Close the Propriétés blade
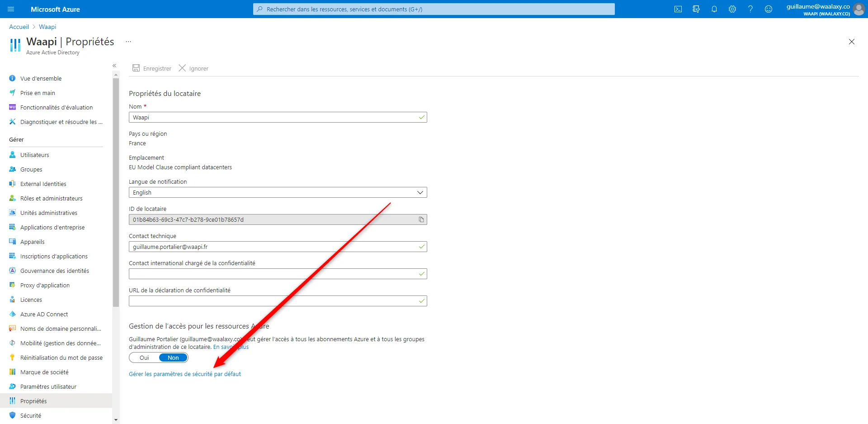868x424 pixels. pyautogui.click(x=852, y=42)
